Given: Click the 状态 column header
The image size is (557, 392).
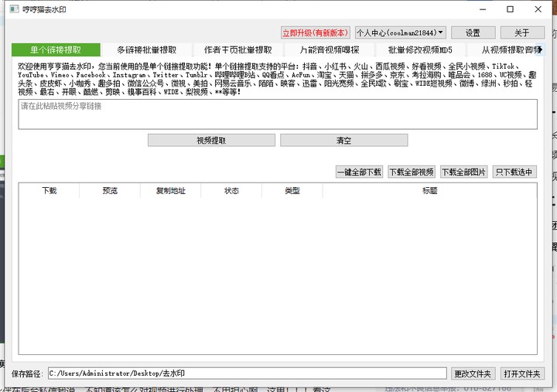Looking at the screenshot, I should (x=231, y=191).
